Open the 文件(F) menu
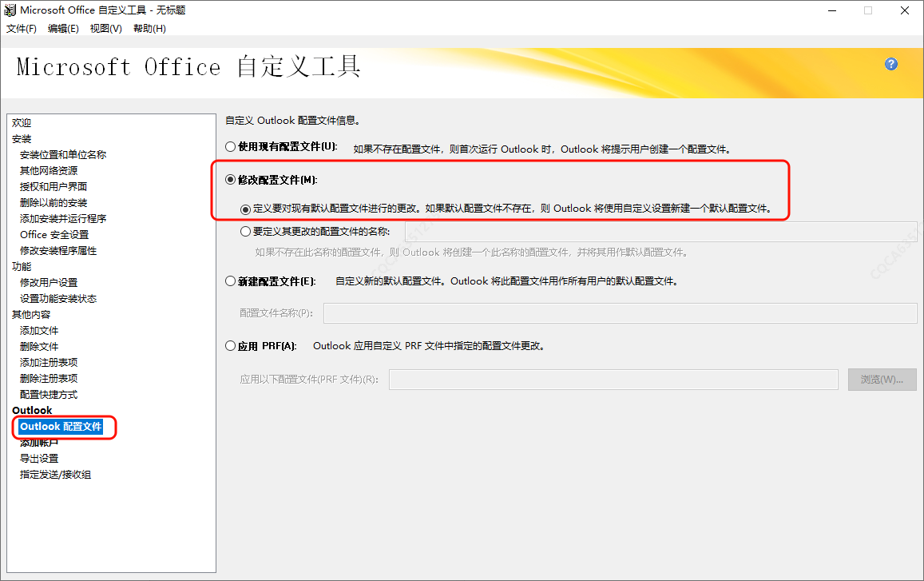The height and width of the screenshot is (581, 924). [22, 29]
